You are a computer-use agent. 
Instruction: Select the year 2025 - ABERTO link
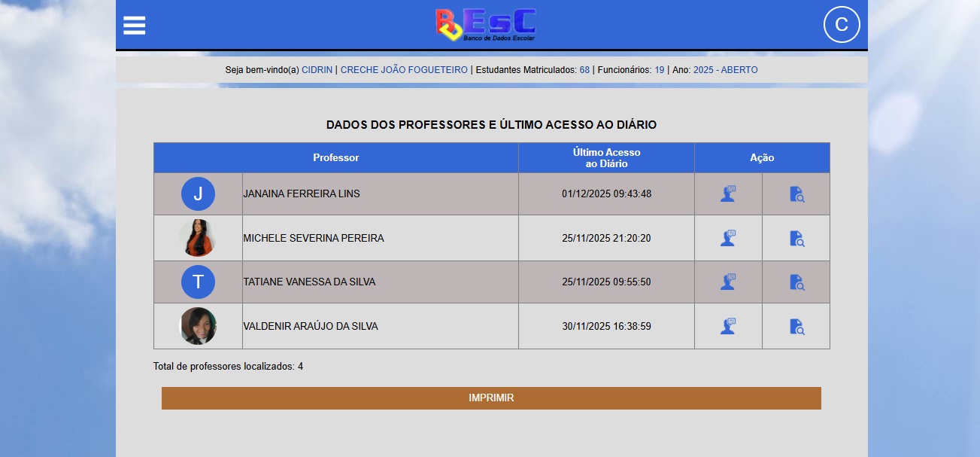[725, 70]
